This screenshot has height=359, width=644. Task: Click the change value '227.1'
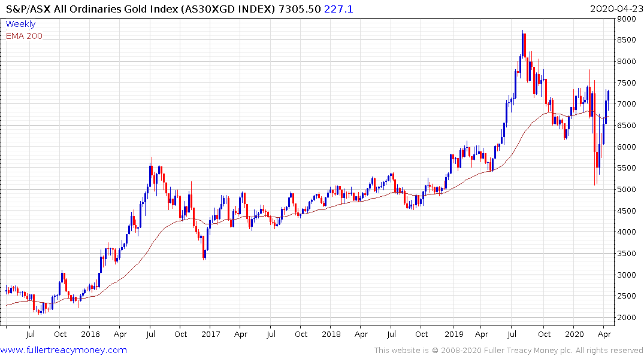[338, 9]
